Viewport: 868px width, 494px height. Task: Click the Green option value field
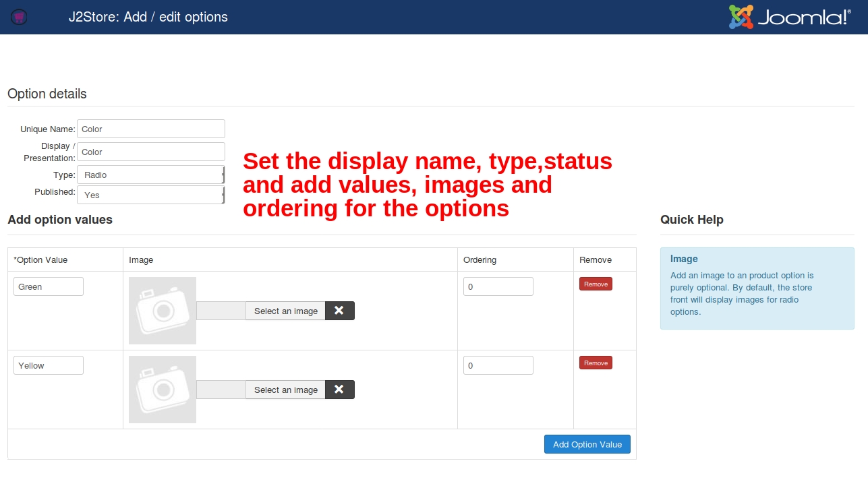coord(49,286)
